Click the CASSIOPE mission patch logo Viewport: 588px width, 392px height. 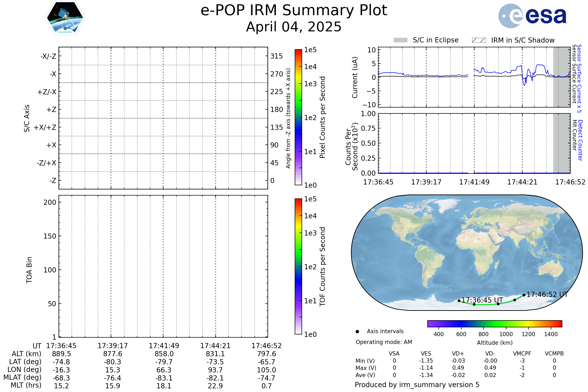click(65, 18)
